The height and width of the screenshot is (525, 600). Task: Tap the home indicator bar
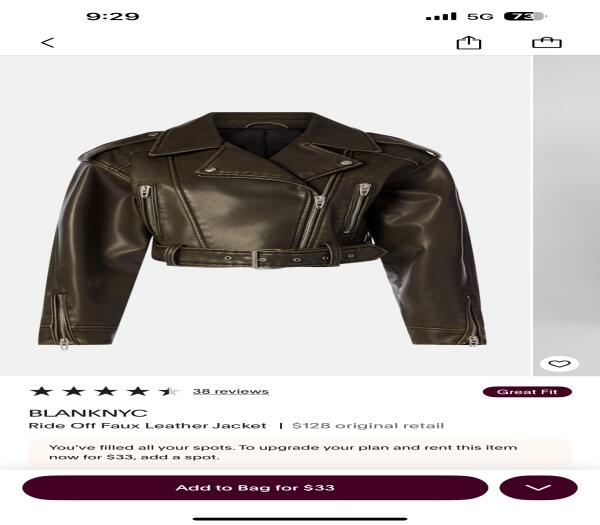(x=300, y=519)
